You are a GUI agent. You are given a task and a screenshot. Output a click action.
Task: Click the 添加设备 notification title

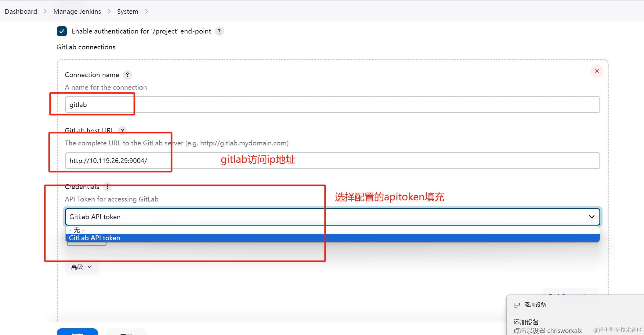(x=535, y=305)
